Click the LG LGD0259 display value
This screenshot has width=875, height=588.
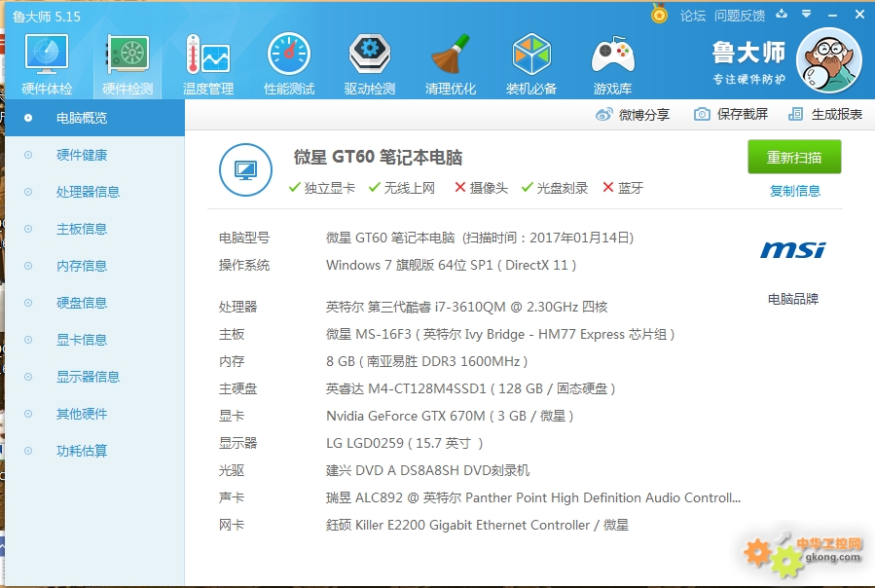point(405,443)
